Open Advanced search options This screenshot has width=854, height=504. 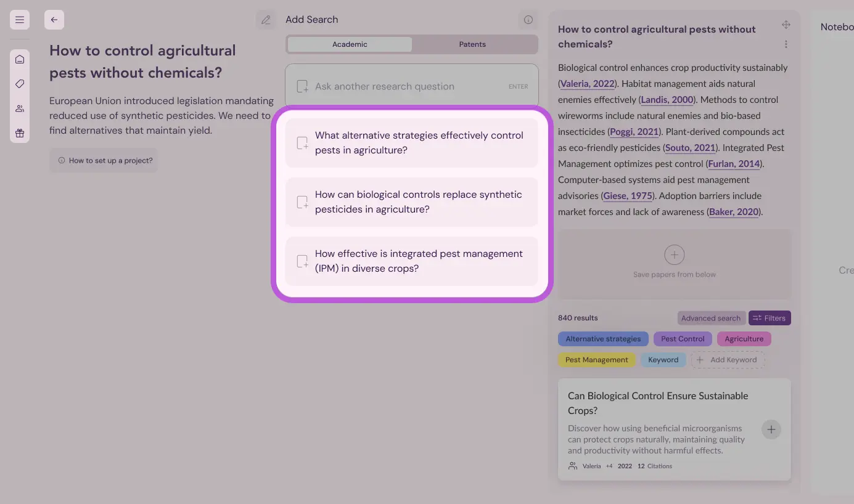click(x=711, y=317)
